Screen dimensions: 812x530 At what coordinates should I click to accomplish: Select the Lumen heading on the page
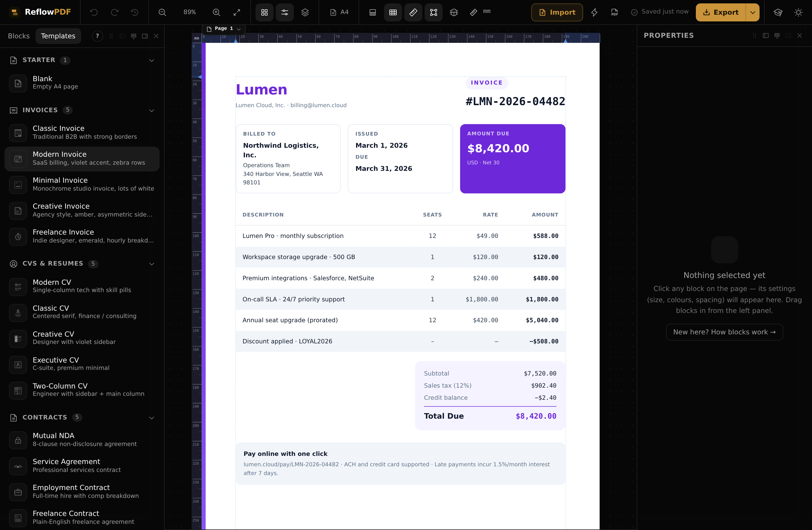pyautogui.click(x=261, y=90)
